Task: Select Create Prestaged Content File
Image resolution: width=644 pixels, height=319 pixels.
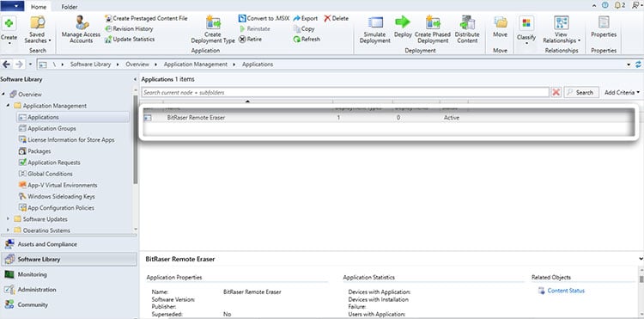Action: click(146, 19)
